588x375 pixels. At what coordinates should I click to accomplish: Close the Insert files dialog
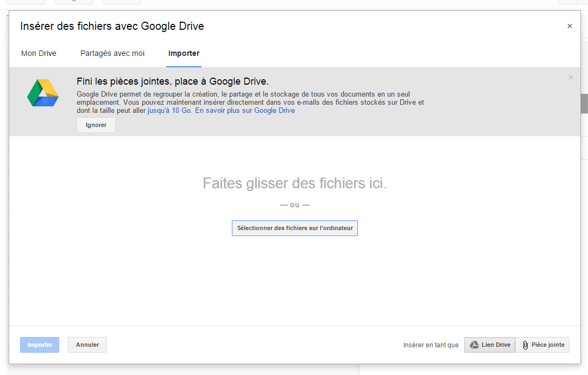click(570, 26)
